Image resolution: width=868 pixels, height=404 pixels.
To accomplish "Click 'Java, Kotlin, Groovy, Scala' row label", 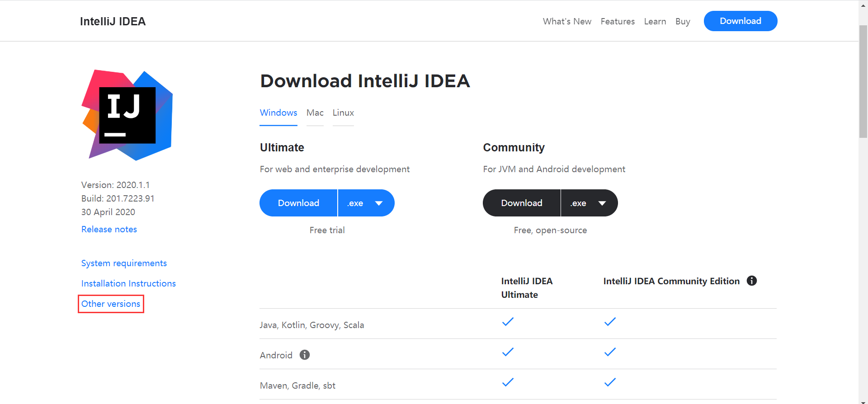I will pos(312,325).
